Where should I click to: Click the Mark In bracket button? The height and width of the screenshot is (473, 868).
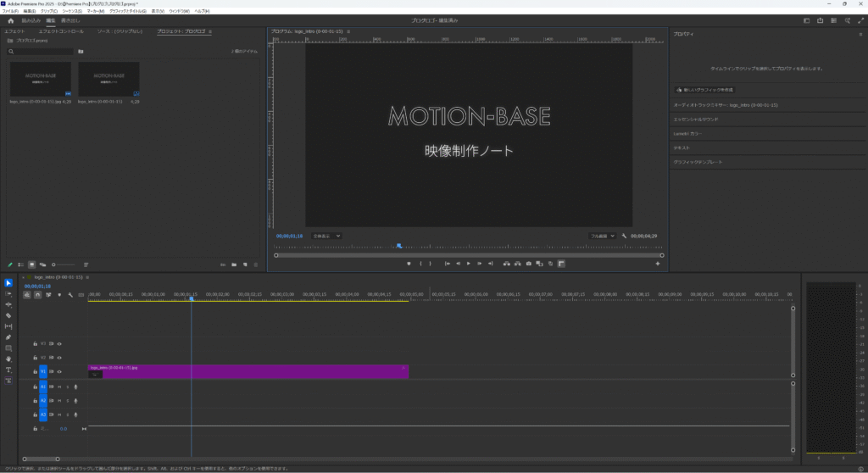point(420,264)
